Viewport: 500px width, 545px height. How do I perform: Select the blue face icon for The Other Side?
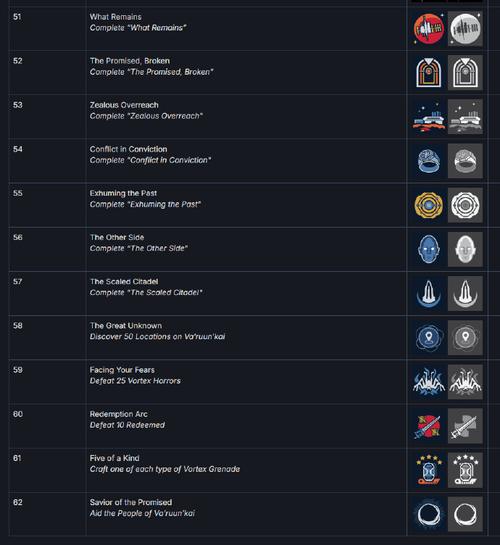429,250
